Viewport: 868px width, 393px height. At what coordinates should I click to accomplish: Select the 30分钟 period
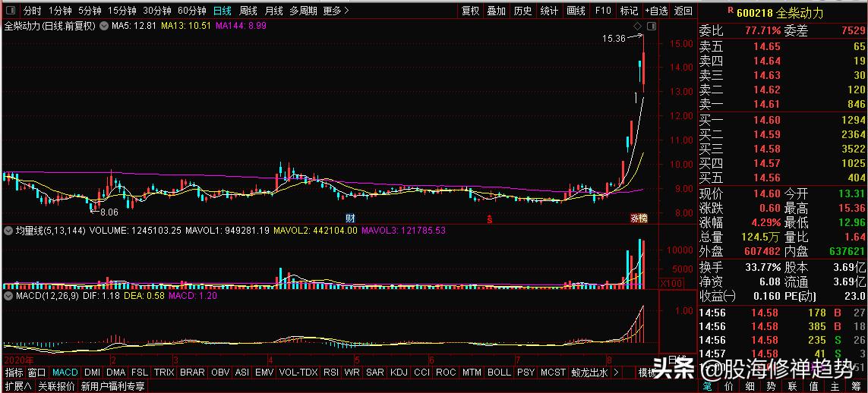tap(157, 11)
